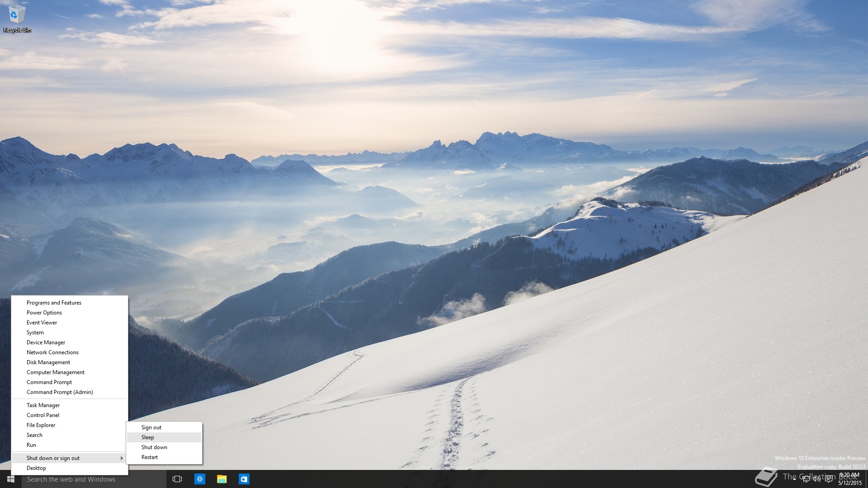Choose Desktop in the context menu
This screenshot has width=868, height=488.
[70, 468]
